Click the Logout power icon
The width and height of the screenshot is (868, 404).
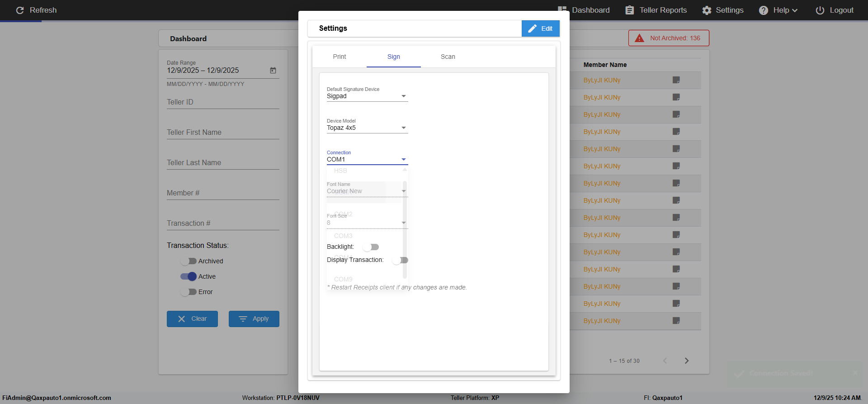coord(820,10)
